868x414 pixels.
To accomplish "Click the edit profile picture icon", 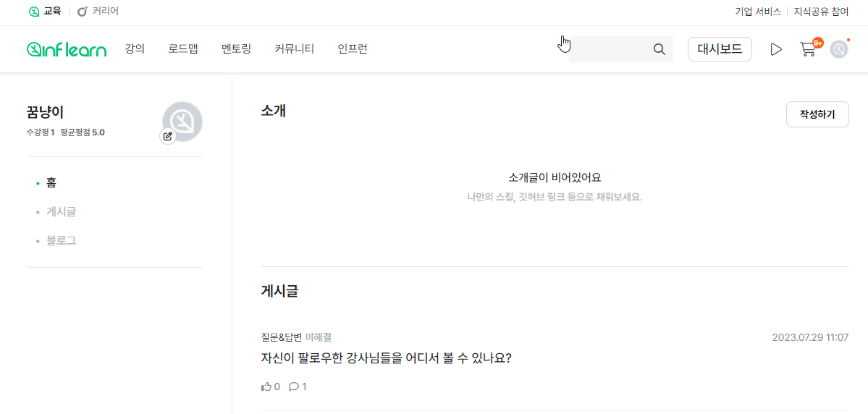I will [168, 136].
